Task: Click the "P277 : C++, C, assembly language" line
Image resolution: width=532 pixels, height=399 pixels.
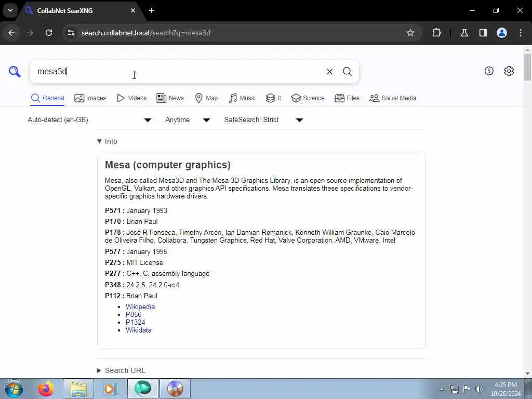Action: (x=157, y=273)
